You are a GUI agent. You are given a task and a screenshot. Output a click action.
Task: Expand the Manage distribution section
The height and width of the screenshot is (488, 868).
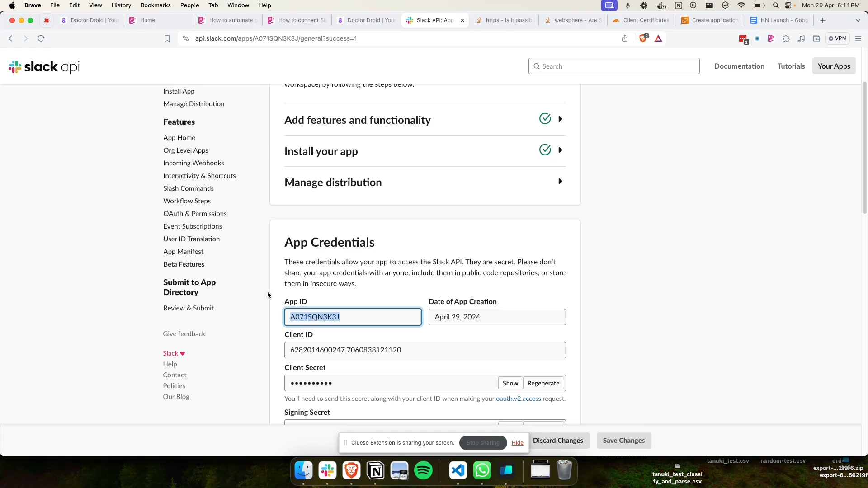point(560,182)
